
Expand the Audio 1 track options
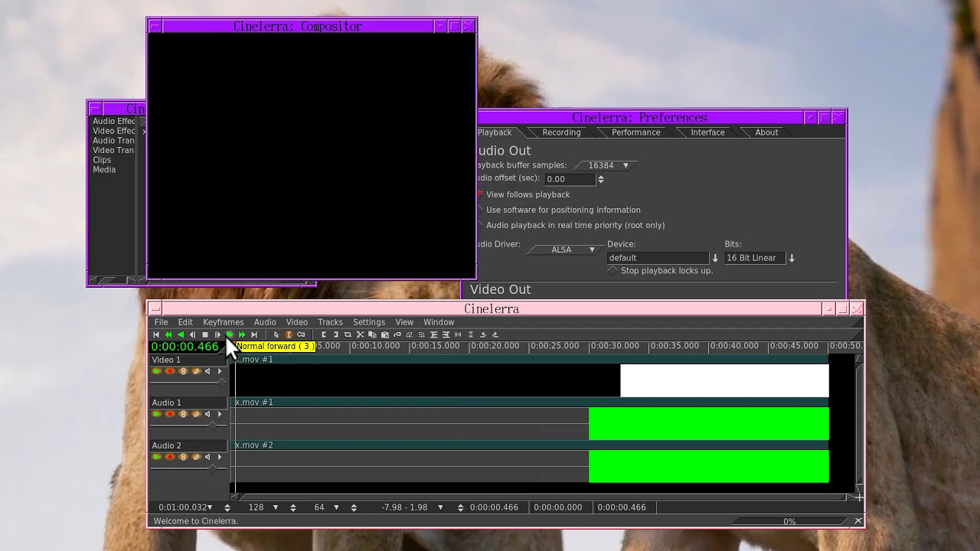[x=220, y=414]
